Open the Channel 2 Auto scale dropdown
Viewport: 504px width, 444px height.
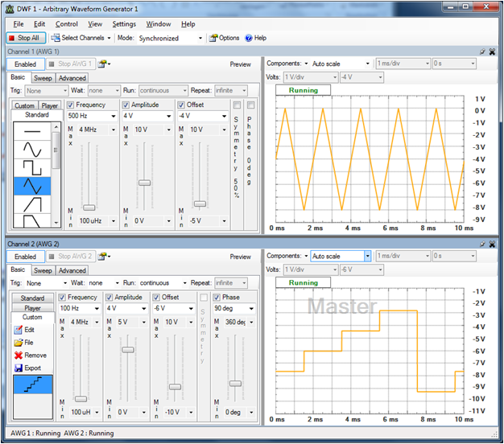[x=367, y=256]
